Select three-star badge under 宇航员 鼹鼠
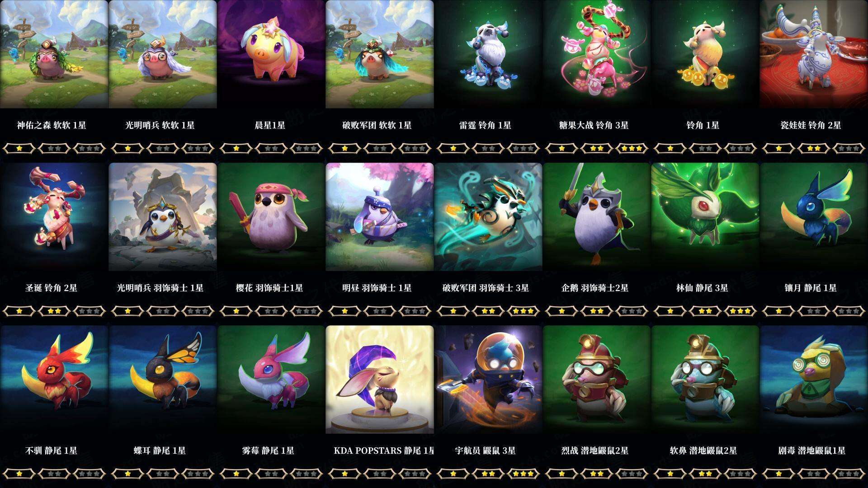This screenshot has width=868, height=488. point(523,474)
